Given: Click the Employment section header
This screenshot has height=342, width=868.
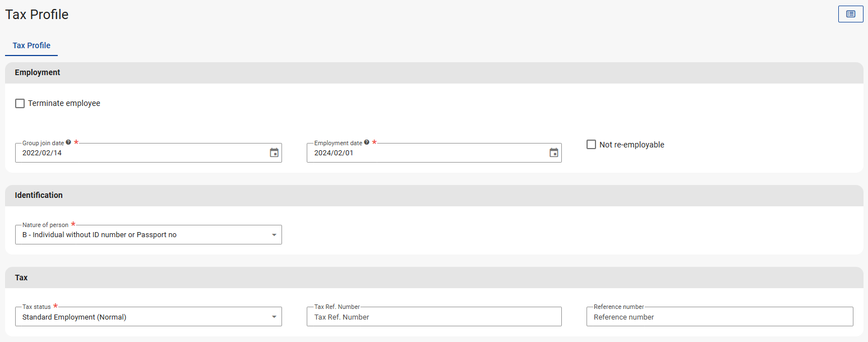Looking at the screenshot, I should point(38,73).
